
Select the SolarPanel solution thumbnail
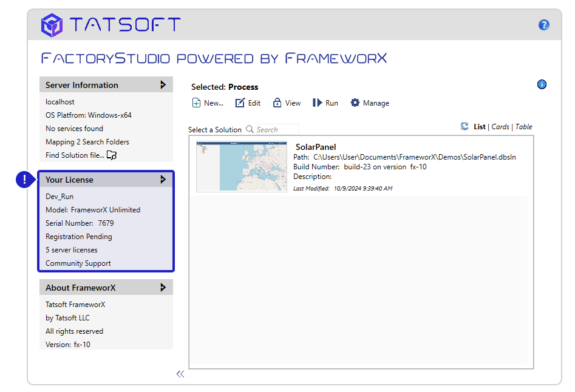pyautogui.click(x=242, y=167)
